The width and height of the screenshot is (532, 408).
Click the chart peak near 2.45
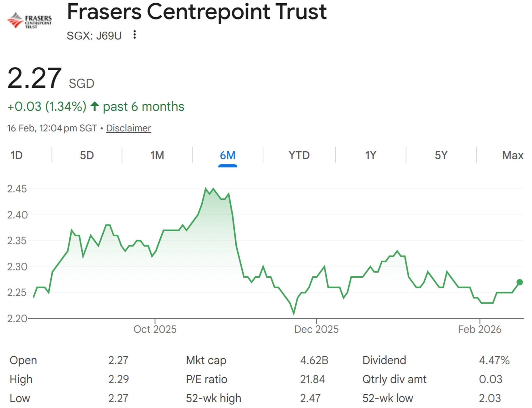(206, 188)
